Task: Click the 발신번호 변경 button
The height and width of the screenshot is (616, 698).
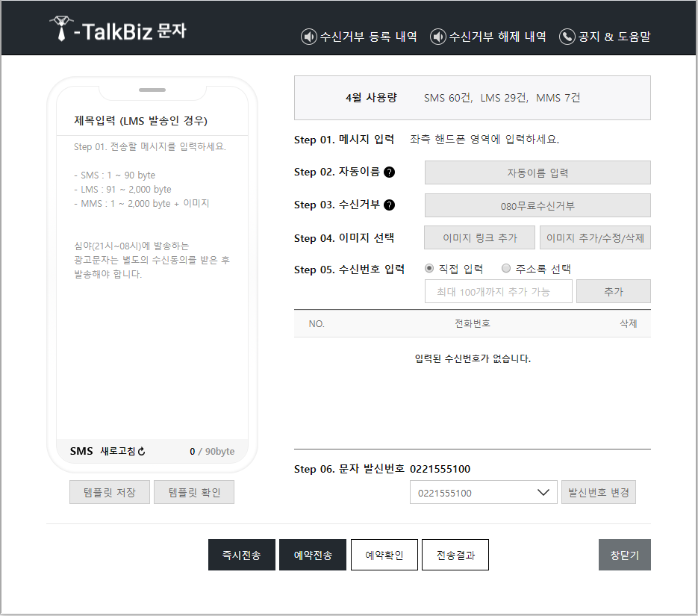Action: 598,493
